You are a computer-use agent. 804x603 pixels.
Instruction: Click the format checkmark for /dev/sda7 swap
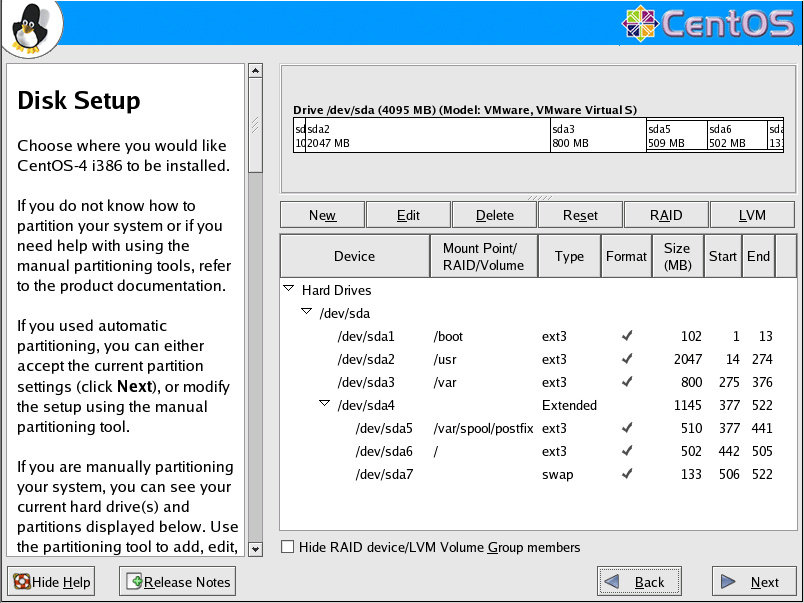pyautogui.click(x=626, y=475)
